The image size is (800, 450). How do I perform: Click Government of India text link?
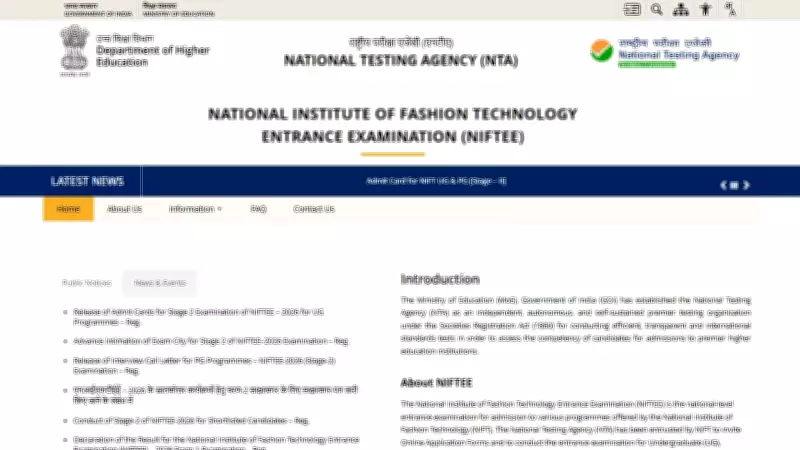[97, 10]
